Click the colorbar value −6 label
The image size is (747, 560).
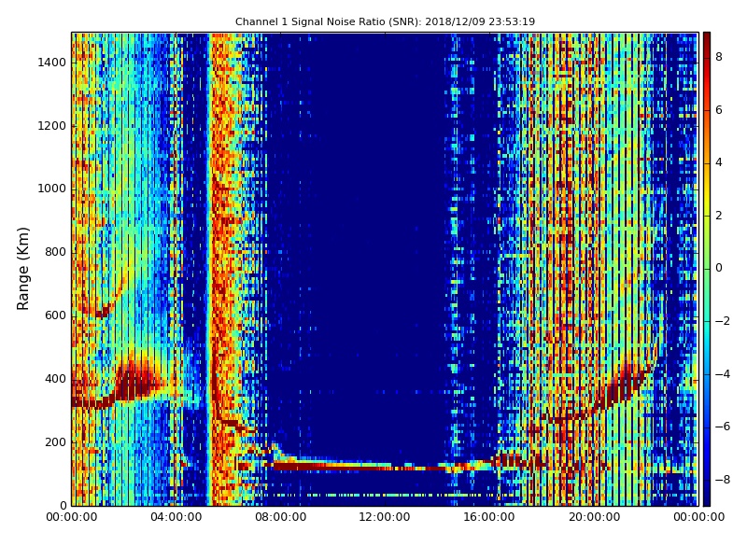(722, 427)
